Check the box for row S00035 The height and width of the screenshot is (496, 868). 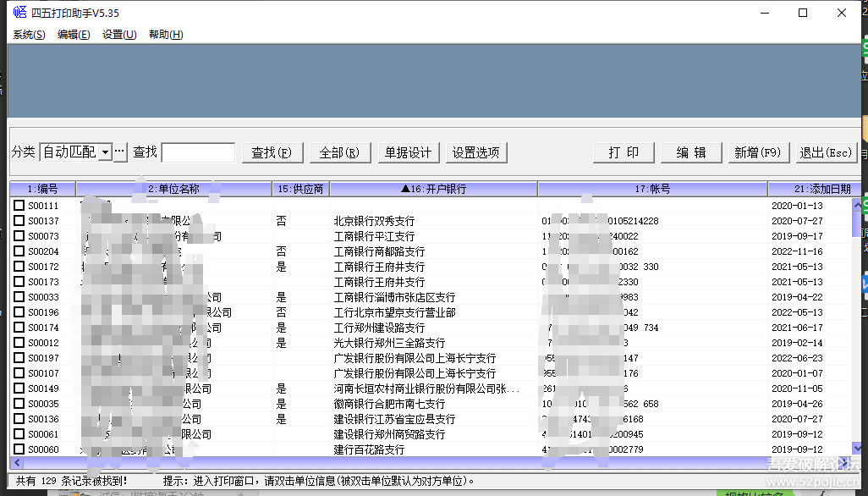point(19,404)
